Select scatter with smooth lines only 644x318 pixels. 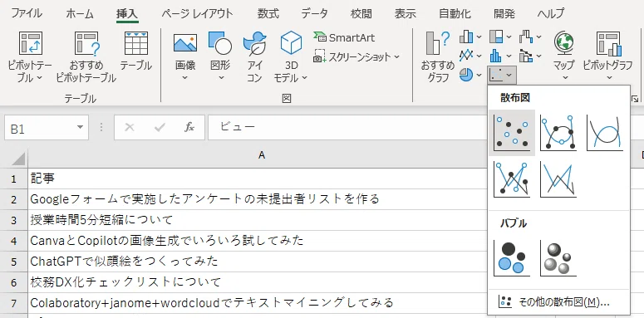tap(605, 133)
